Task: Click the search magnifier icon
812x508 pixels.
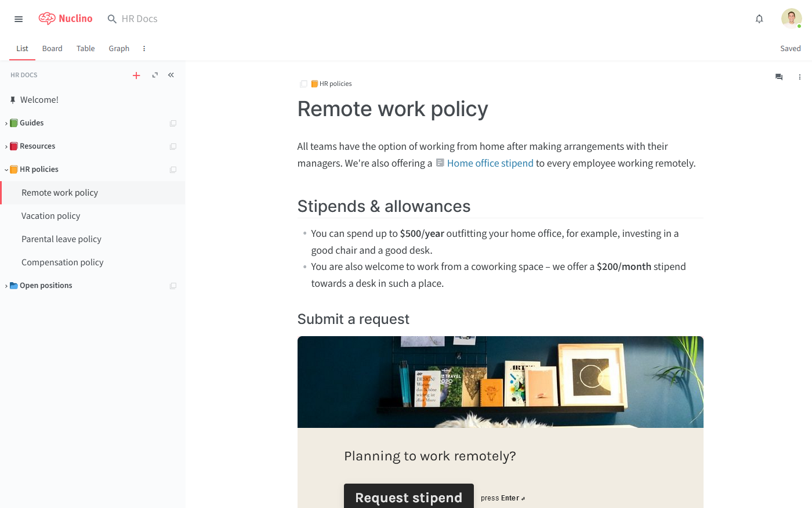Action: 112,19
